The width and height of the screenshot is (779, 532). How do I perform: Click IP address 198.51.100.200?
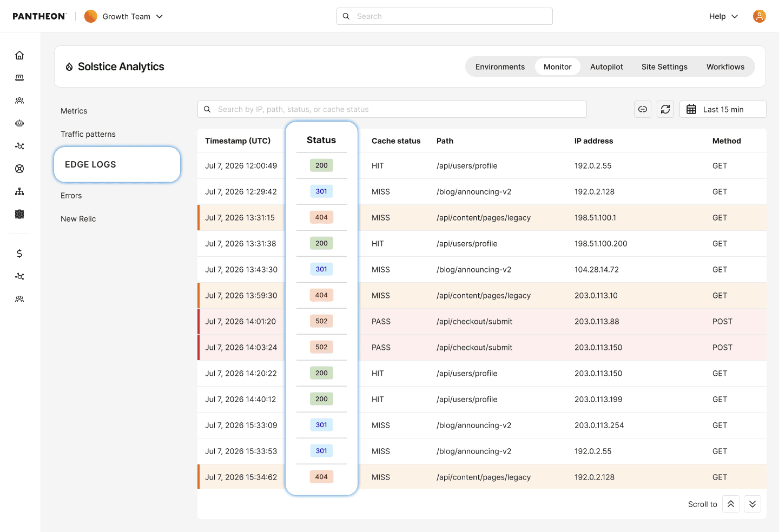tap(601, 244)
